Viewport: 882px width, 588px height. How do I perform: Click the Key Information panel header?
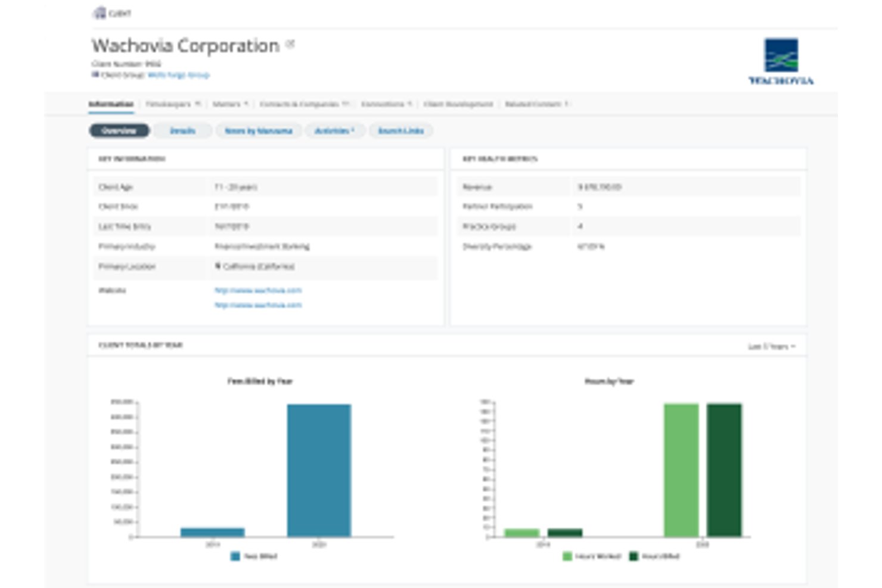(132, 159)
